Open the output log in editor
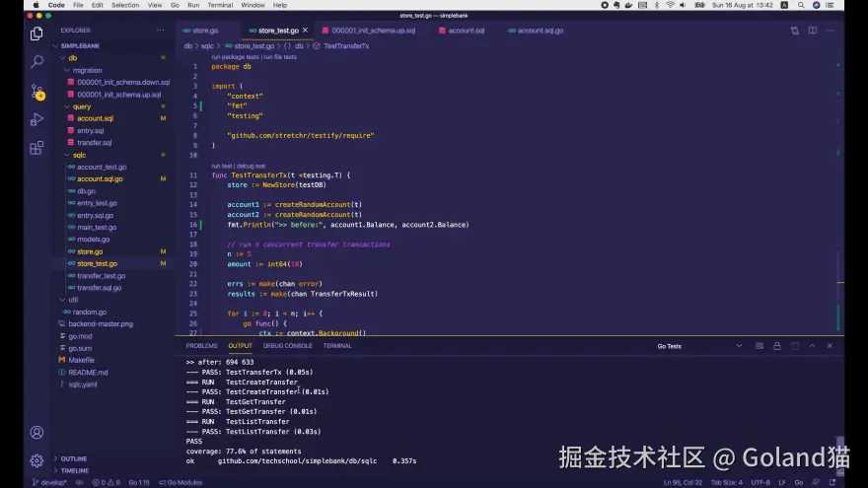 795,346
